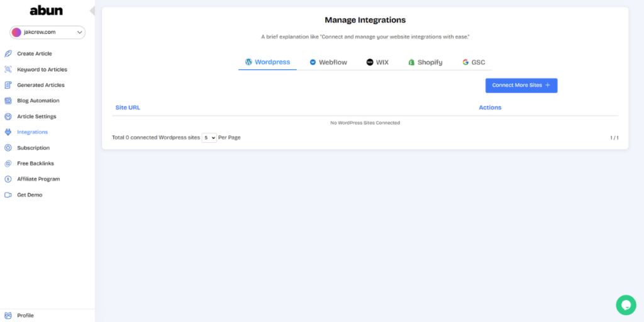
Task: Switch to the Wordpress tab
Action: click(x=267, y=62)
